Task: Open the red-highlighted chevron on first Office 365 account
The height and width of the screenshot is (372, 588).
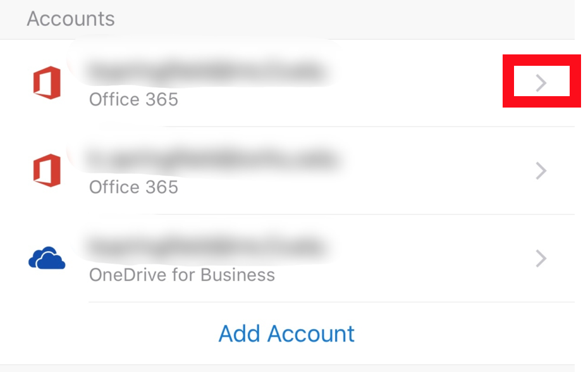Action: pyautogui.click(x=541, y=83)
